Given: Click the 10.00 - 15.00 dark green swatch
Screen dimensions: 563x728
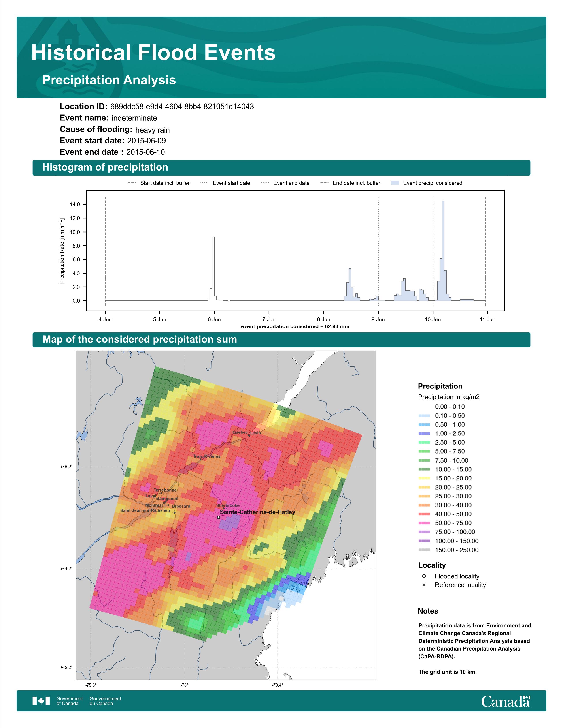Looking at the screenshot, I should [x=424, y=469].
